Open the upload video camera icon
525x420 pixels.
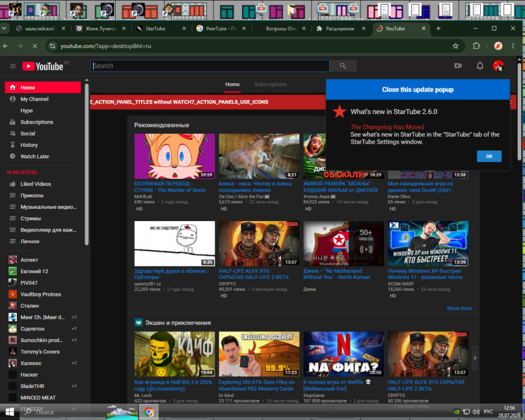[458, 66]
